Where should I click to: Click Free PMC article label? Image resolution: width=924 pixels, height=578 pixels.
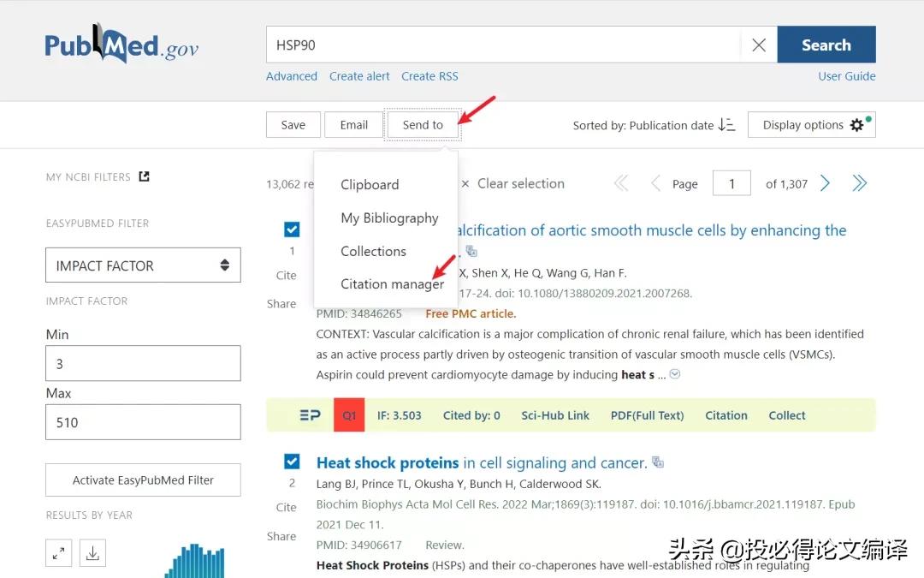point(471,313)
